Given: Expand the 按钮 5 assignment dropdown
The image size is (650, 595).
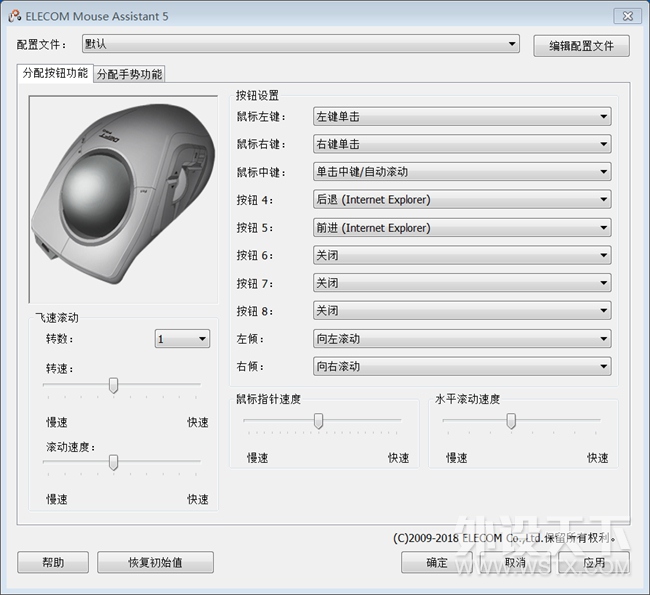Looking at the screenshot, I should (x=462, y=228).
